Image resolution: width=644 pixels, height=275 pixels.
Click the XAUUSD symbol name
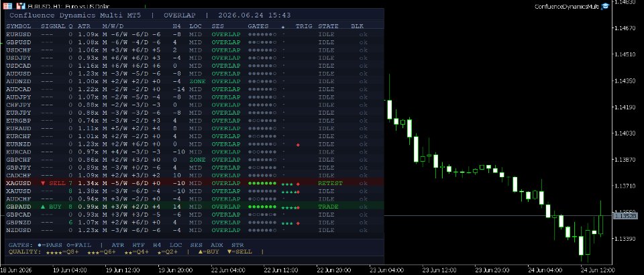point(19,191)
